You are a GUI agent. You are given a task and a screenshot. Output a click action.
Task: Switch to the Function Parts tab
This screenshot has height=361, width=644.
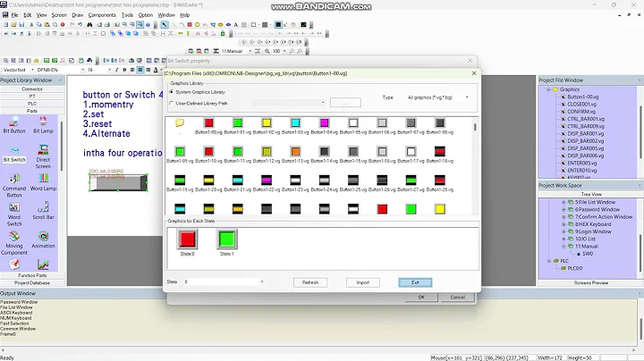point(32,276)
